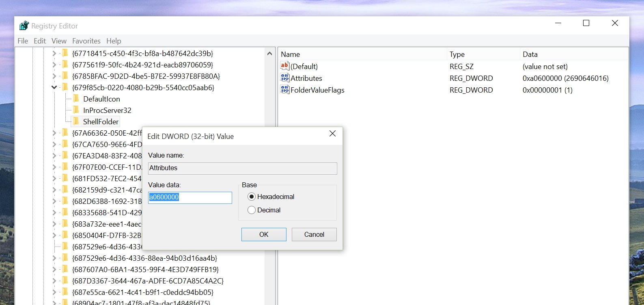Click the folder icon of InProcServer32 key
This screenshot has width=644, height=305.
76,110
